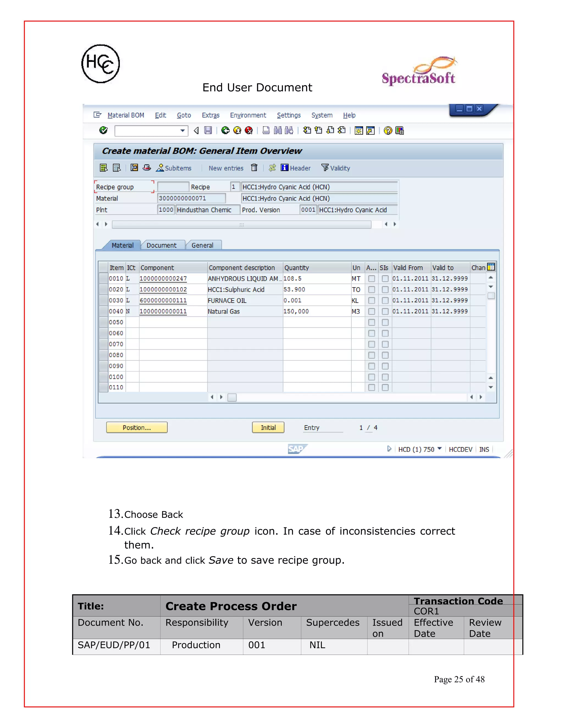Click component link 1000000000247
563x728 pixels.
click(163, 279)
